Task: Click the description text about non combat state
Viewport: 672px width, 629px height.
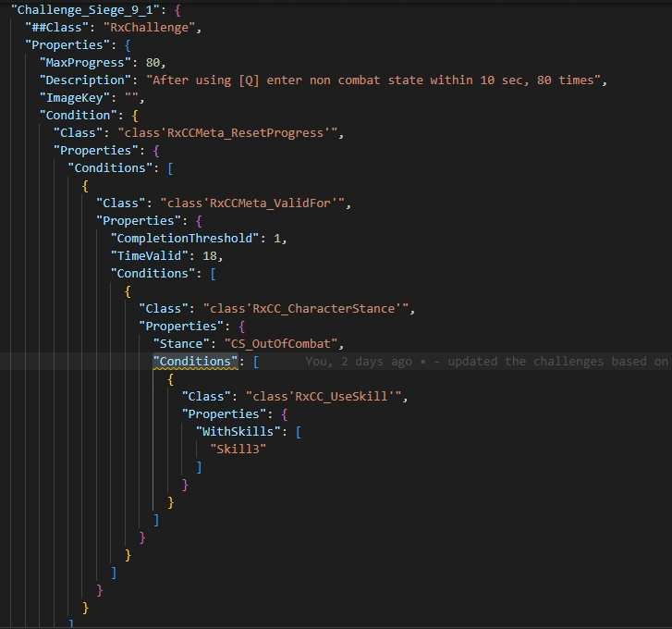Action: pyautogui.click(x=376, y=80)
